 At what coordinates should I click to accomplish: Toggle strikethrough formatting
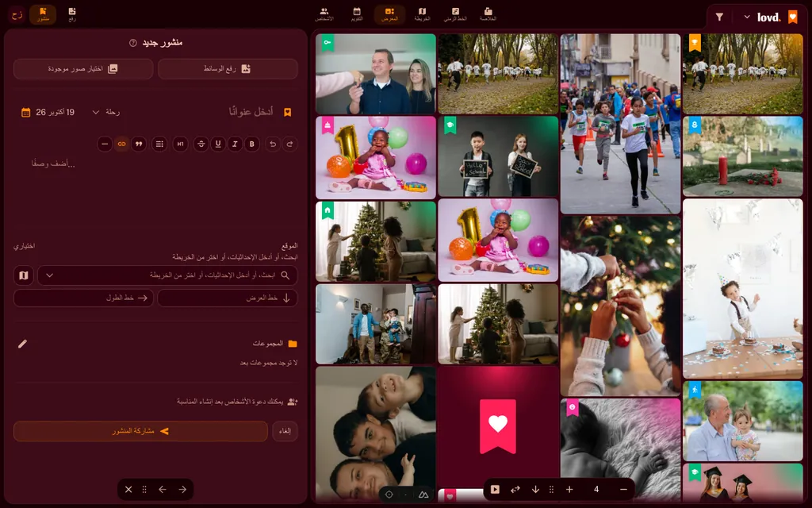point(201,144)
